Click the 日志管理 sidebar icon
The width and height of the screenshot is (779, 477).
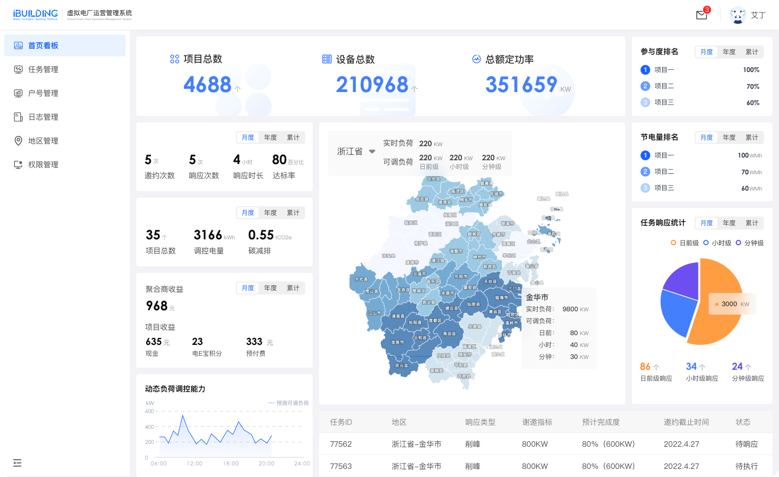pos(18,117)
